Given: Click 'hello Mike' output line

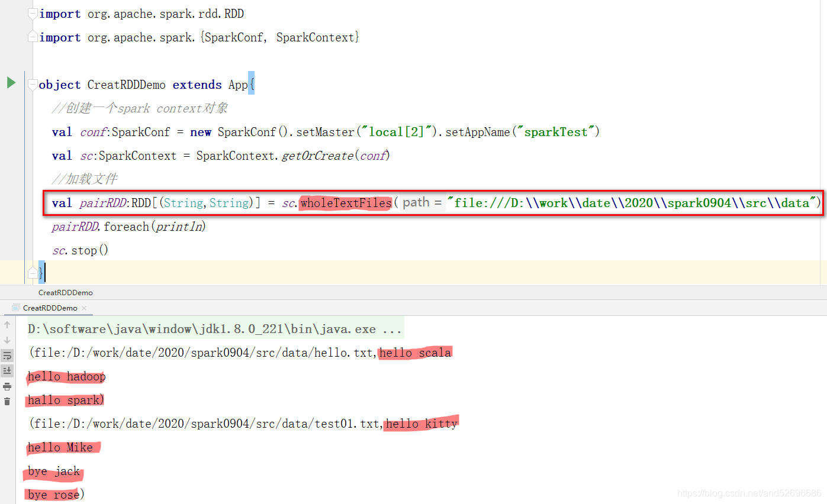Looking at the screenshot, I should pyautogui.click(x=60, y=447).
